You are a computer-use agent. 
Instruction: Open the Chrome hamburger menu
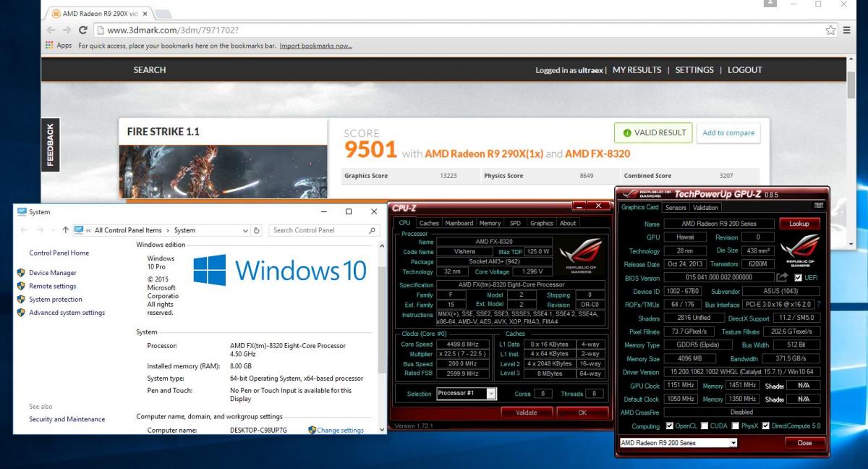pos(847,30)
